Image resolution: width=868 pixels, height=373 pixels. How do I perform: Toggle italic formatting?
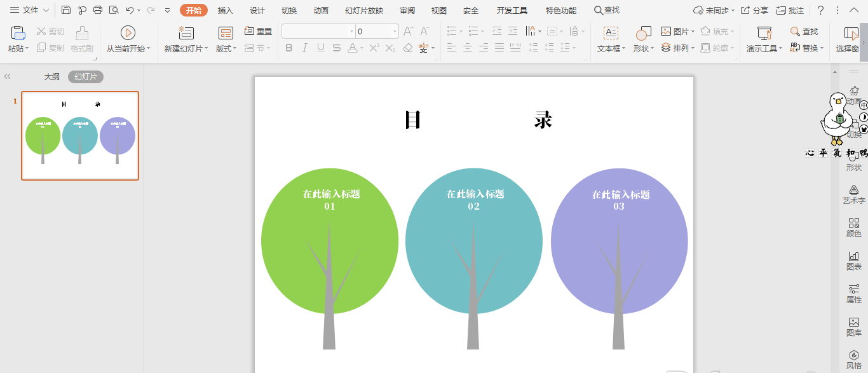[x=305, y=48]
